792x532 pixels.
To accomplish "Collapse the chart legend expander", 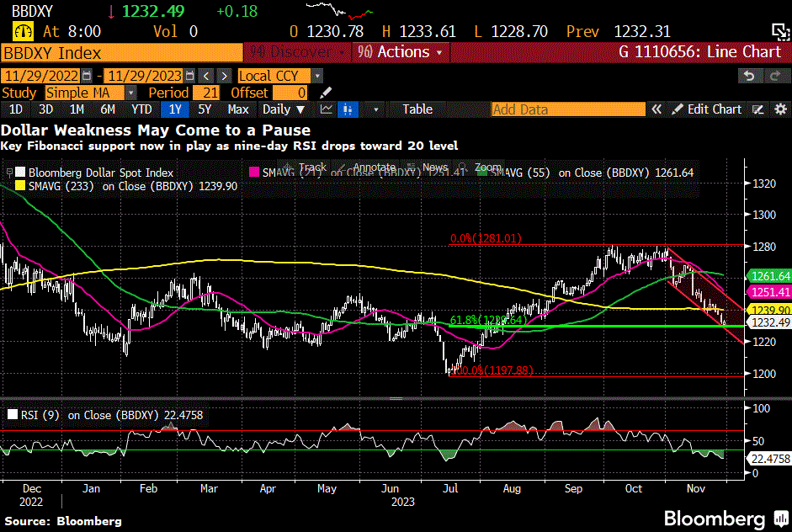I will 9,173.
